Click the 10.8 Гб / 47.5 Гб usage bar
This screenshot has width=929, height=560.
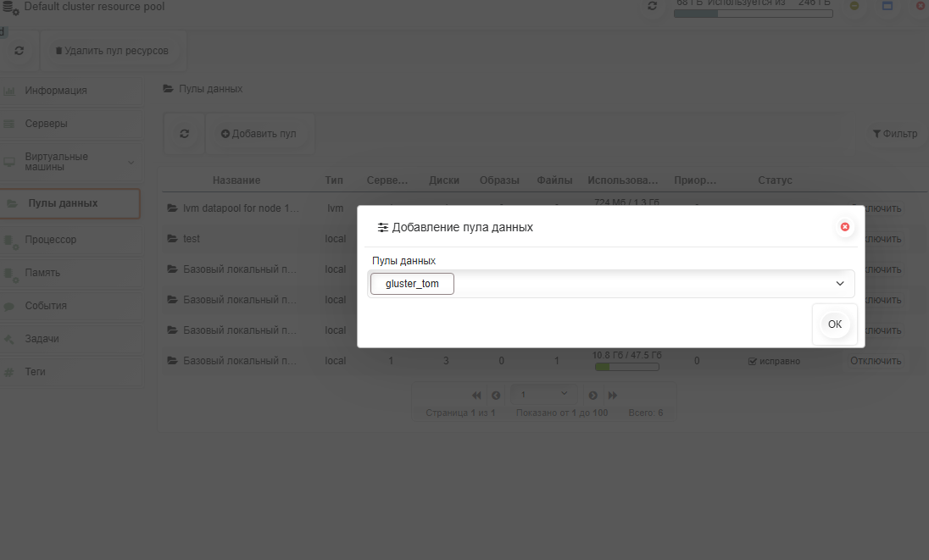pos(627,367)
